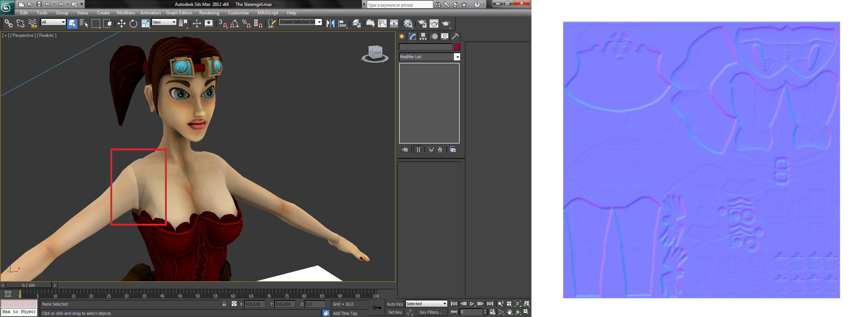Screen dimensions: 868x317
Task: Open the Edit menu
Action: (x=24, y=13)
